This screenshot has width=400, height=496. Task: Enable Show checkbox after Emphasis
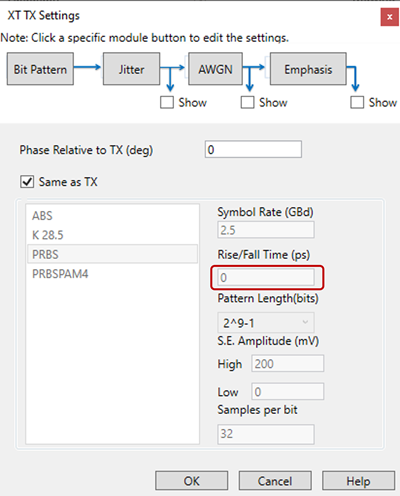(357, 102)
